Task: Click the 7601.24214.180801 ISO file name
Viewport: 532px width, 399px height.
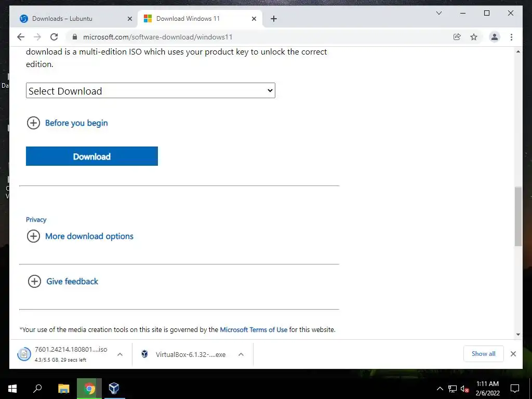Action: 71,350
